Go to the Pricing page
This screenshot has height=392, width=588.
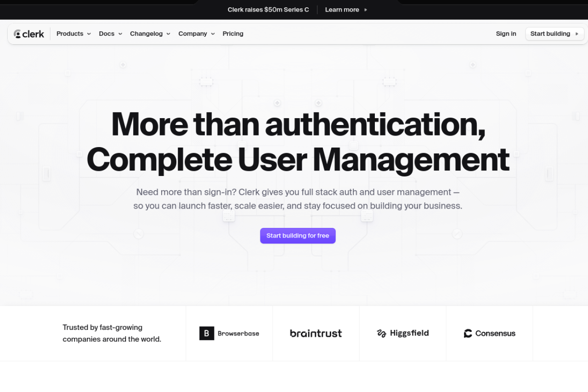click(x=233, y=34)
